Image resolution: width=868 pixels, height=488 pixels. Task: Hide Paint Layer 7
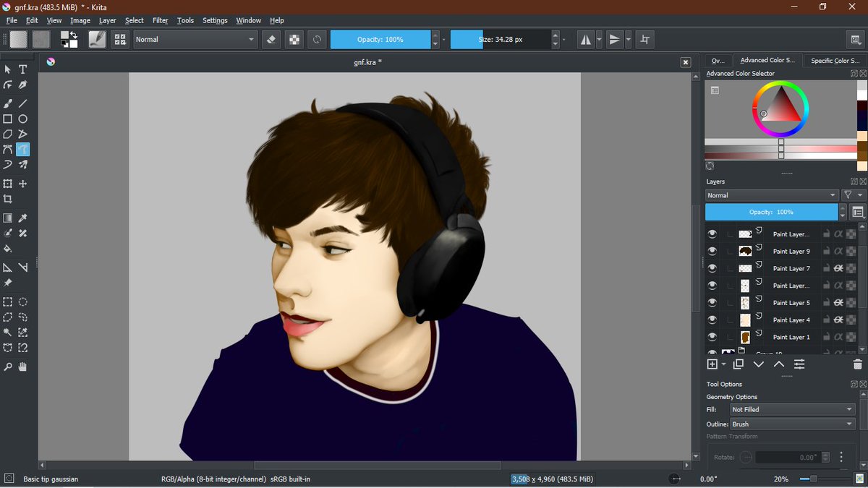point(712,268)
